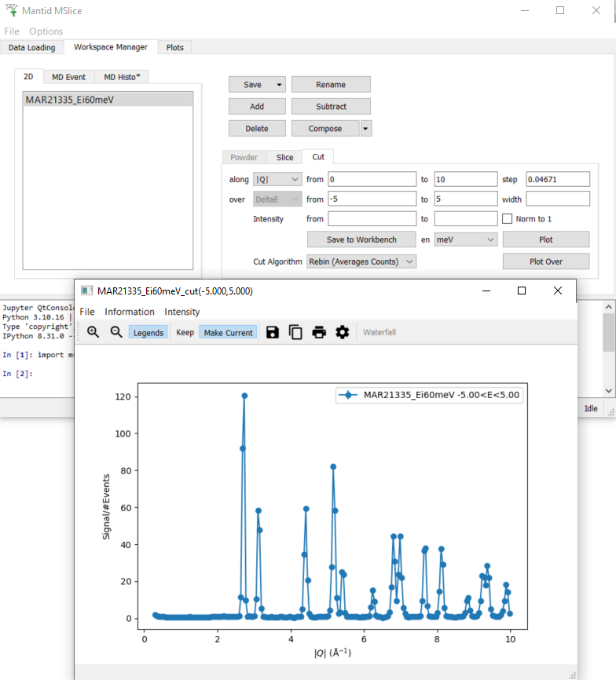Open the File menu in MSlice
This screenshot has width=616, height=680.
12,31
